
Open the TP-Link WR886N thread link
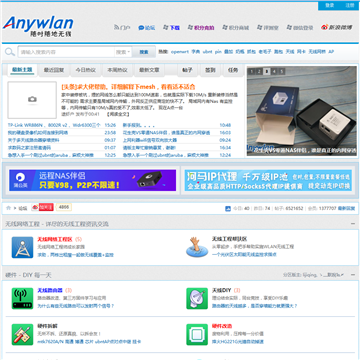54,125
